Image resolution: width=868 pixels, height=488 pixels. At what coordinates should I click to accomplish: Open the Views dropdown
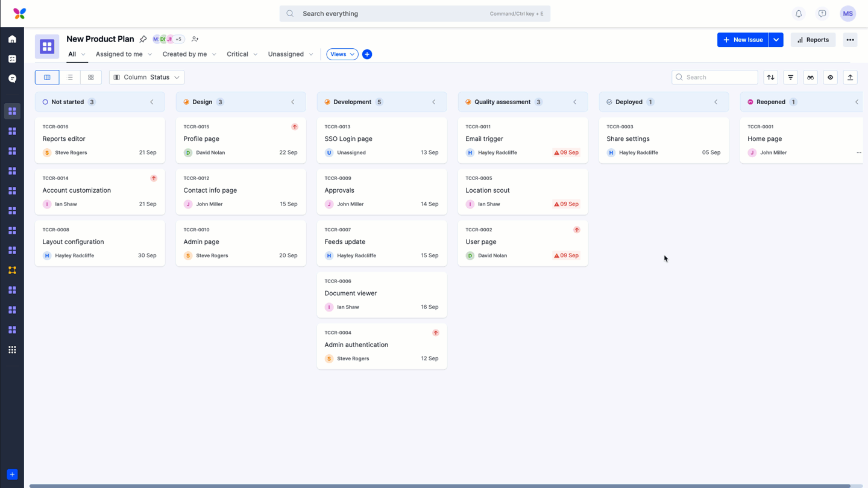(342, 54)
